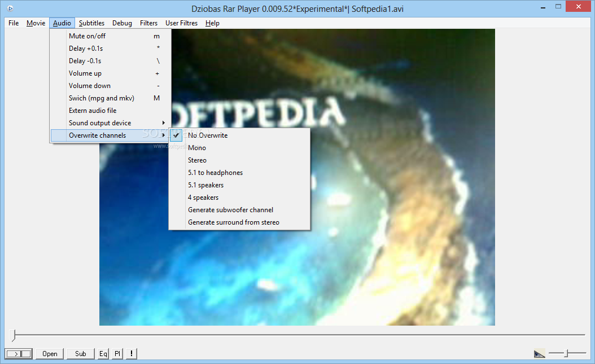The width and height of the screenshot is (595, 364).
Task: Select Mono channel overwrite
Action: coord(239,148)
